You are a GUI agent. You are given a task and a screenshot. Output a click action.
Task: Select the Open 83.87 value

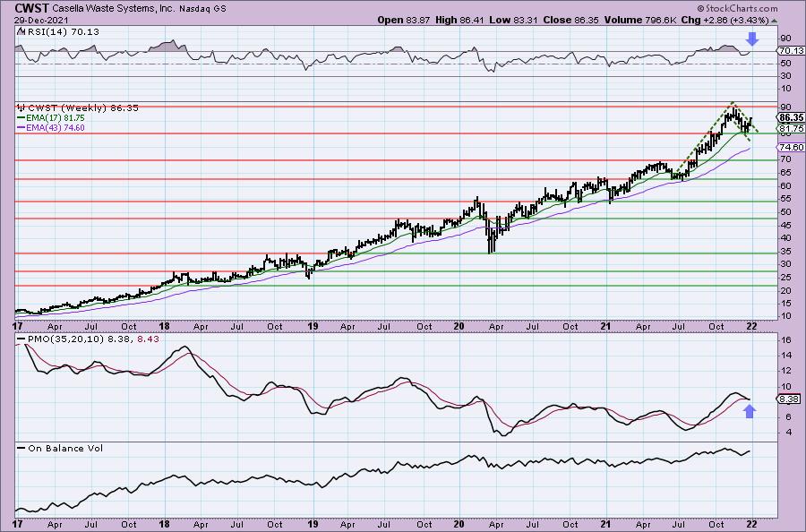tap(404, 20)
